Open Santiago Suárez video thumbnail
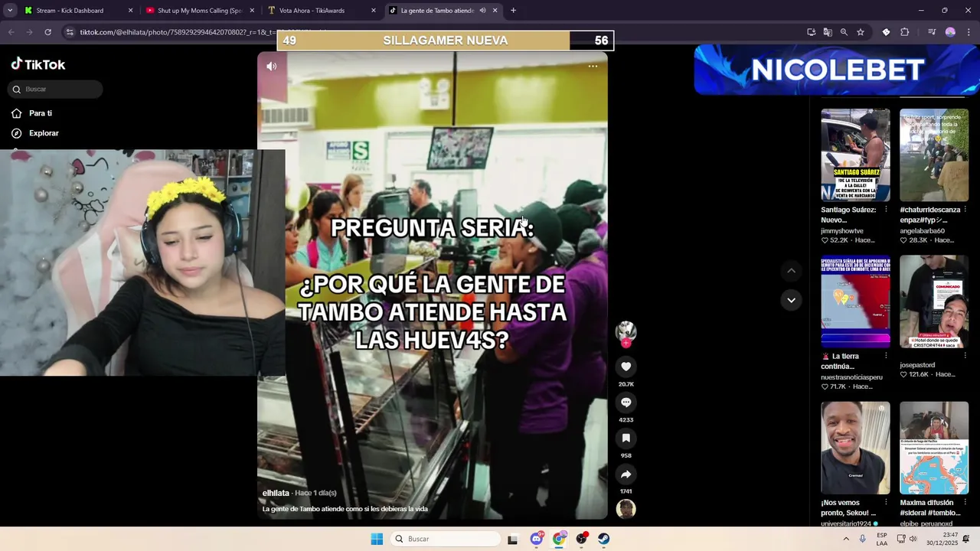This screenshot has height=551, width=980. coord(855,155)
